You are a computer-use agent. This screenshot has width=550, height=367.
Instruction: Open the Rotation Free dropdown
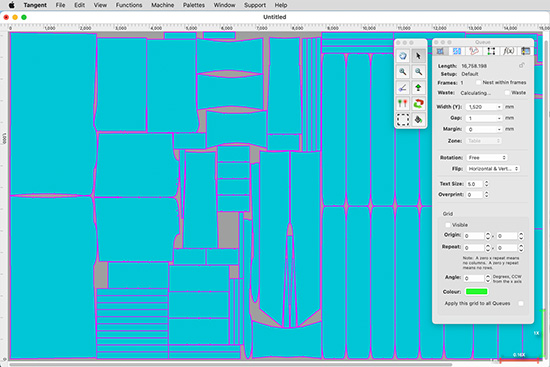click(487, 158)
